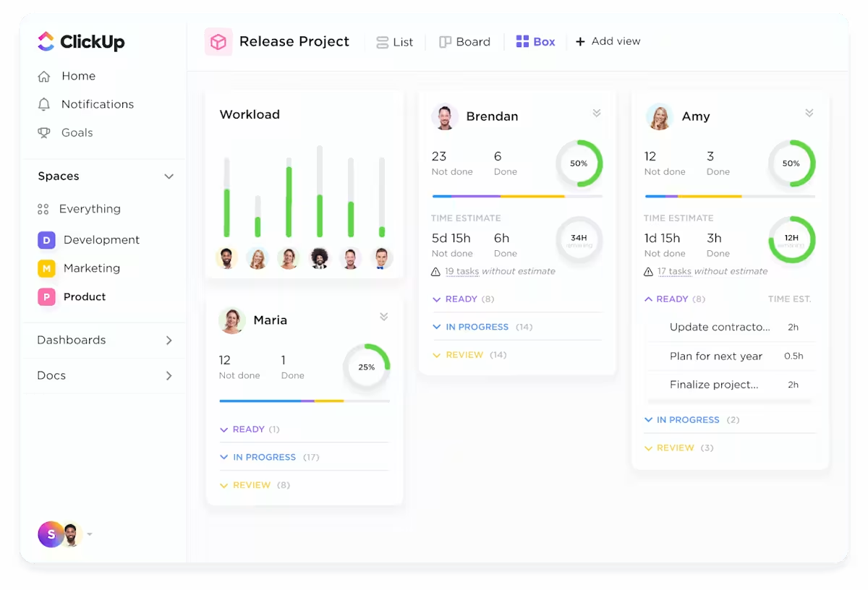Open Goals trophy item
This screenshot has width=868, height=590.
click(x=44, y=132)
